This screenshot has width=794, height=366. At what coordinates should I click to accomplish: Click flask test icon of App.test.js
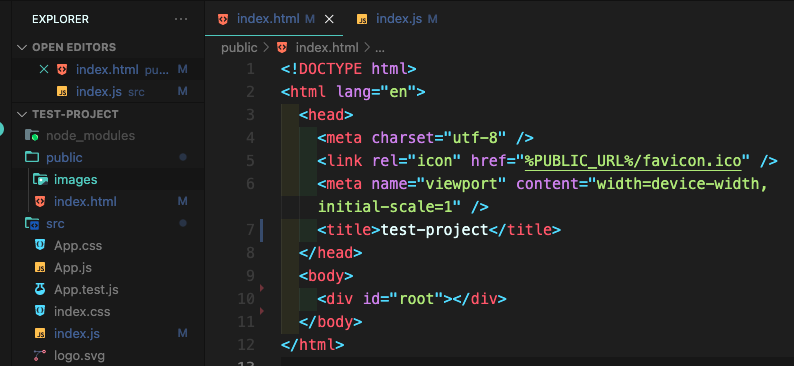39,290
